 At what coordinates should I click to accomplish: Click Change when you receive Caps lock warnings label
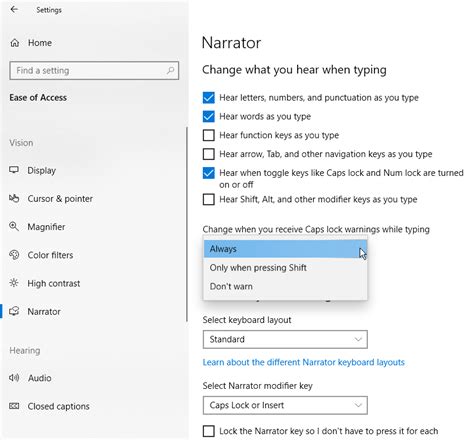click(316, 229)
